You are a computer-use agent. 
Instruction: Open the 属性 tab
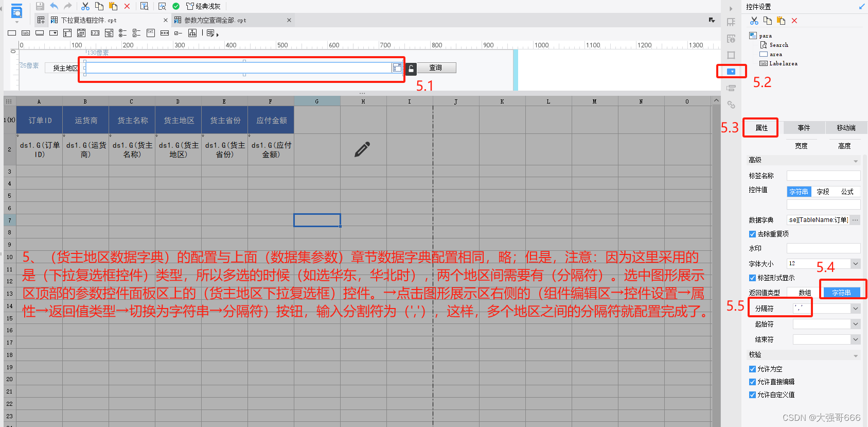point(761,128)
